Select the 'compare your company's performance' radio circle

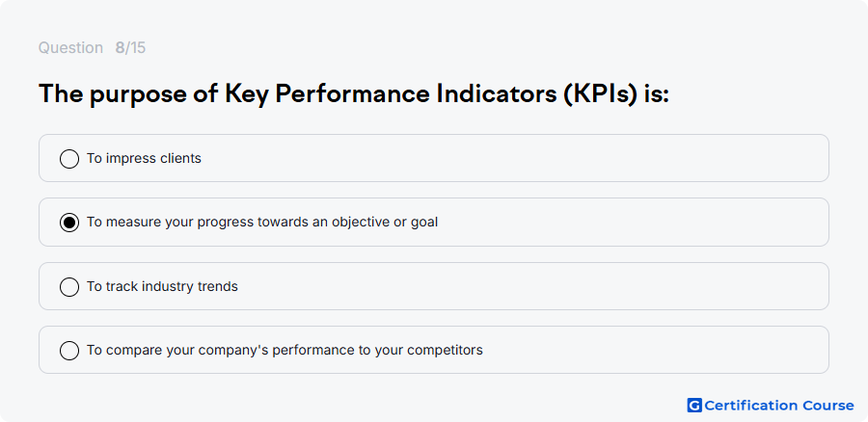69,351
